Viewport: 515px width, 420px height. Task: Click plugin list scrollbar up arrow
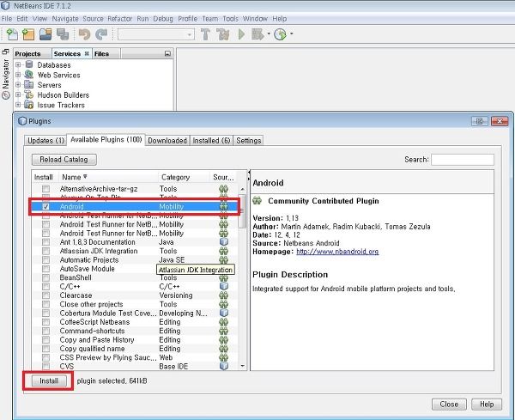pyautogui.click(x=242, y=189)
